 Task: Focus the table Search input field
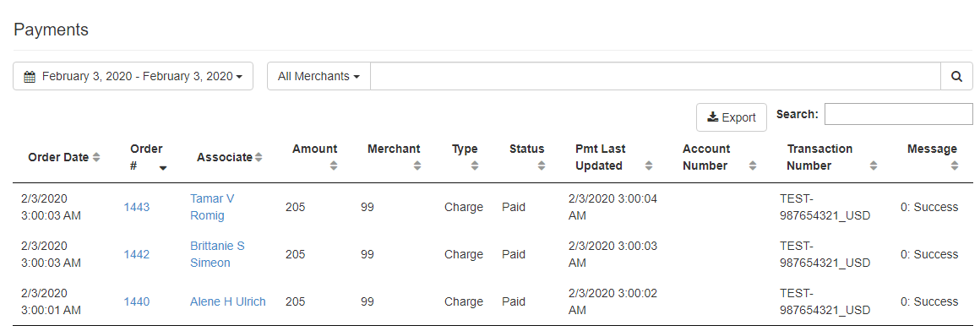[x=898, y=114]
